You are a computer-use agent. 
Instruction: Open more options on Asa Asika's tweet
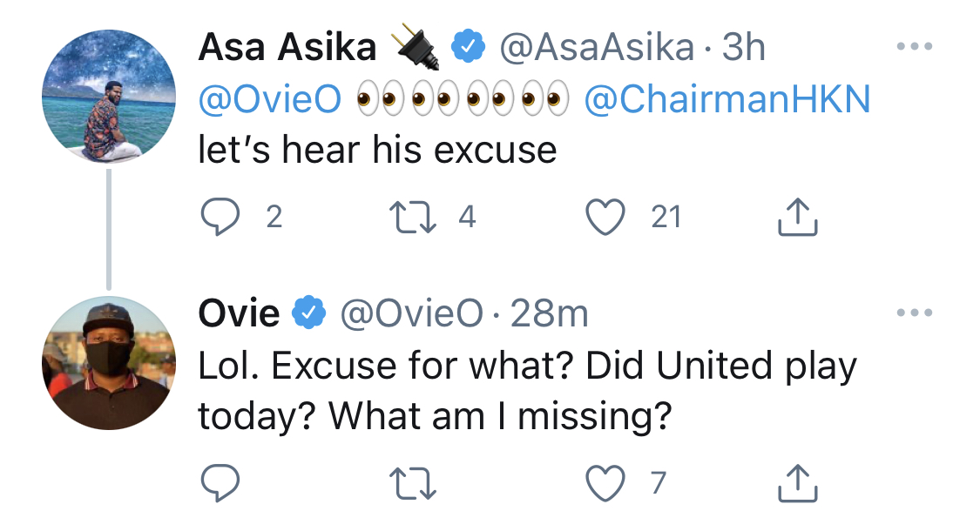coord(914,47)
